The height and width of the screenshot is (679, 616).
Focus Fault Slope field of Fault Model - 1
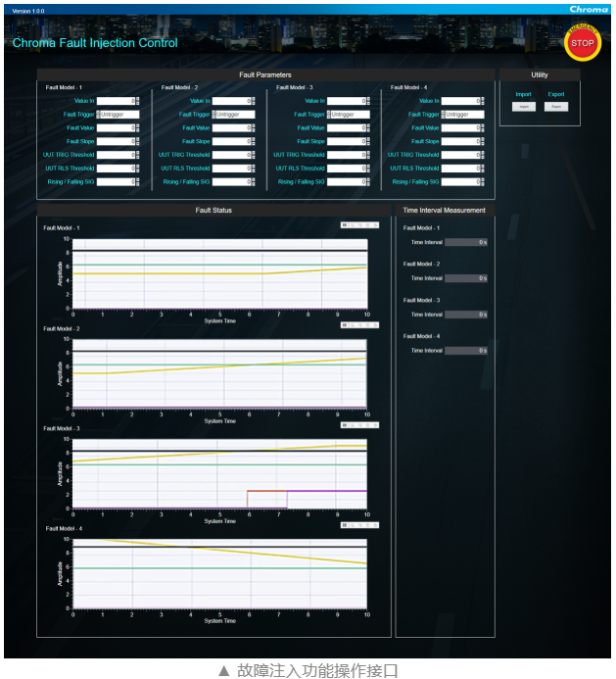coord(116,142)
